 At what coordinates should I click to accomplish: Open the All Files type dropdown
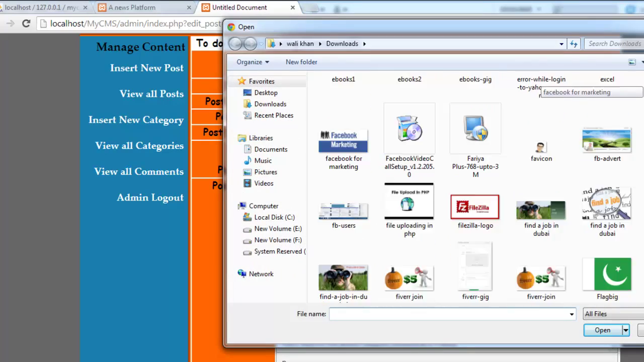click(x=613, y=314)
